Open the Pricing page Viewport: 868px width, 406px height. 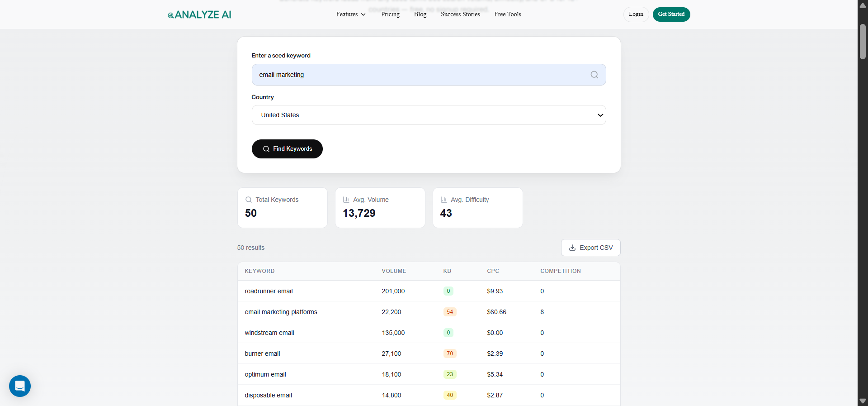pyautogui.click(x=390, y=14)
